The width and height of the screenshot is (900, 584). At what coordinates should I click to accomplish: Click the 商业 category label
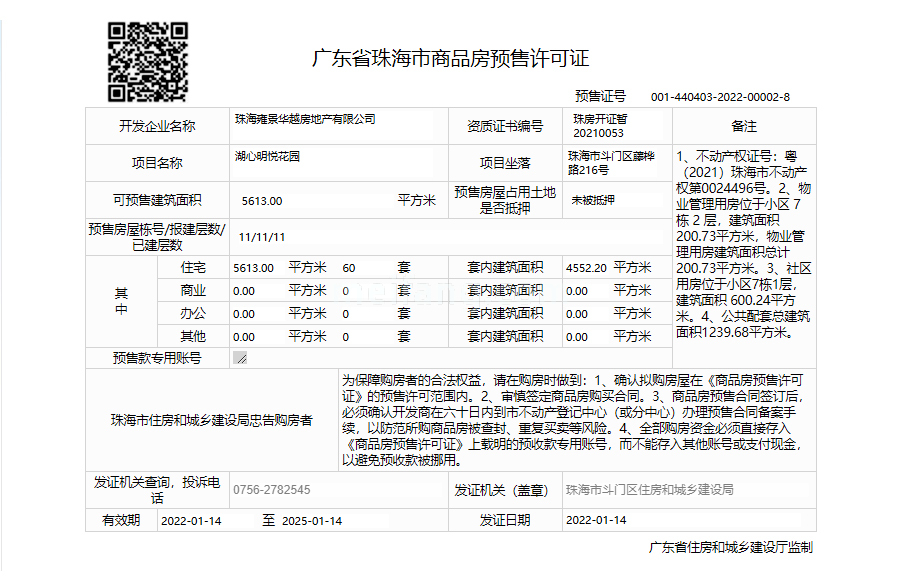pyautogui.click(x=193, y=291)
